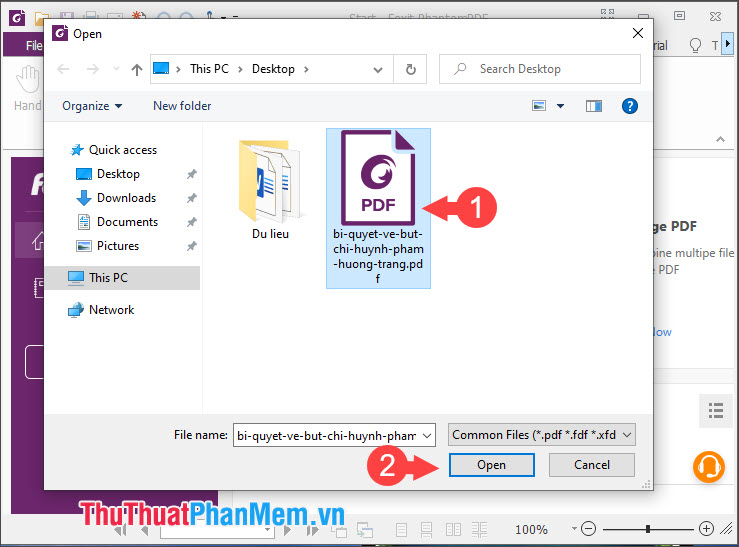Select the Du lieu folder
Image resolution: width=739 pixels, height=547 pixels.
pyautogui.click(x=270, y=188)
